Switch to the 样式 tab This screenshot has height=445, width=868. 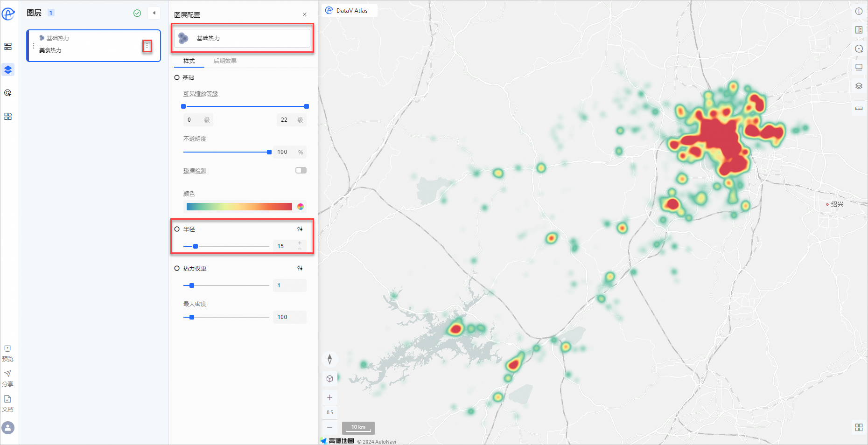point(189,61)
